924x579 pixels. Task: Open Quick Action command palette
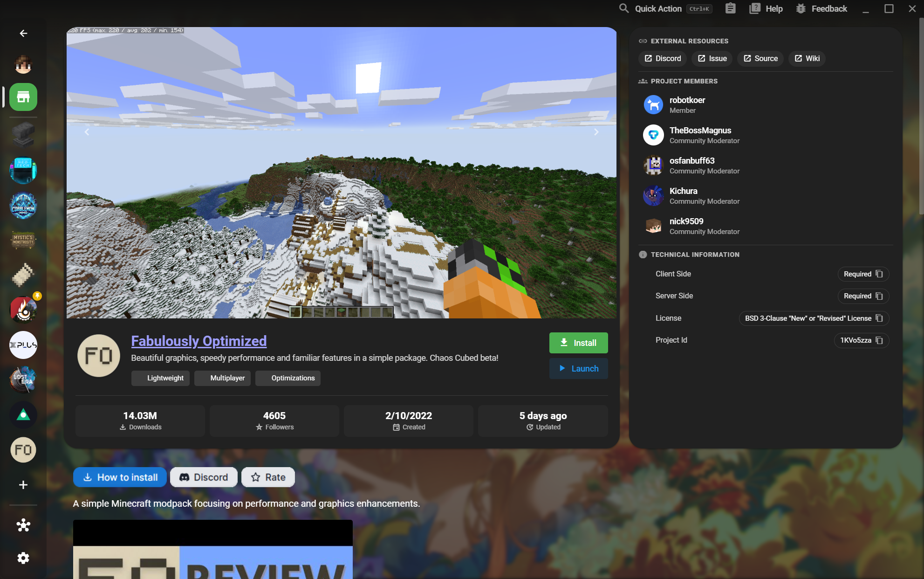[665, 8]
